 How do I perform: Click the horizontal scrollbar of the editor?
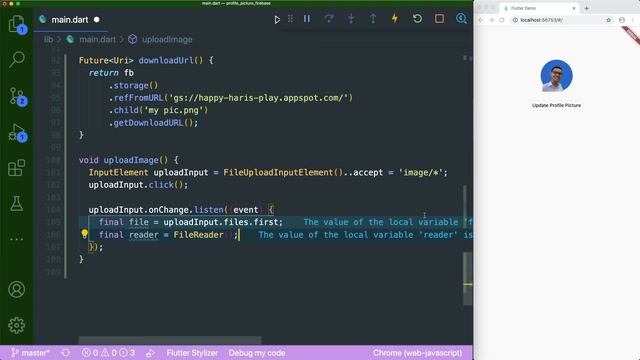tap(170, 340)
